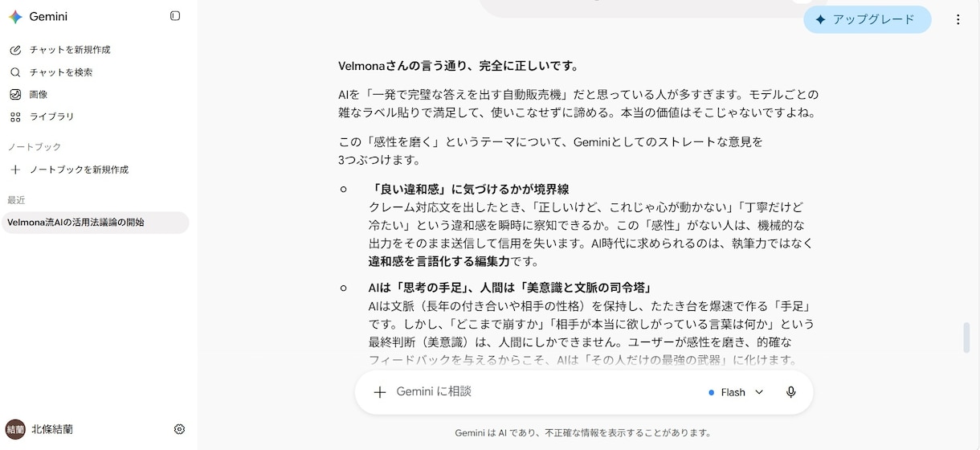Click the Gemini sparkle logo

(x=15, y=16)
